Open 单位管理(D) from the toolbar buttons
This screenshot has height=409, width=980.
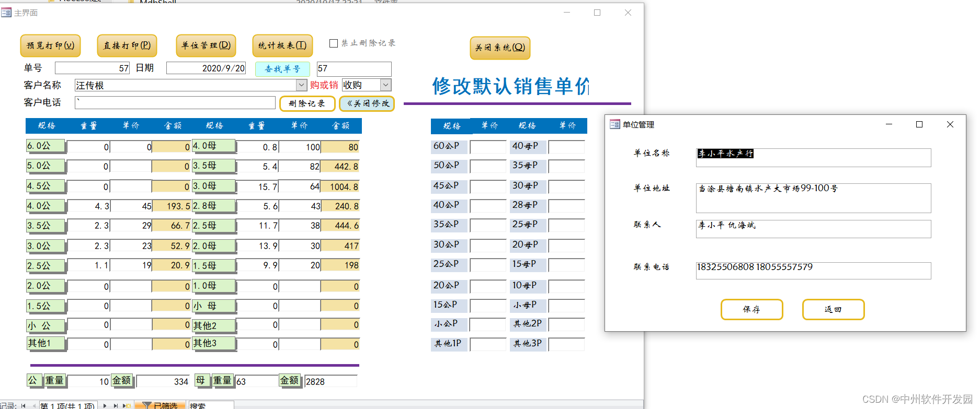(x=206, y=45)
